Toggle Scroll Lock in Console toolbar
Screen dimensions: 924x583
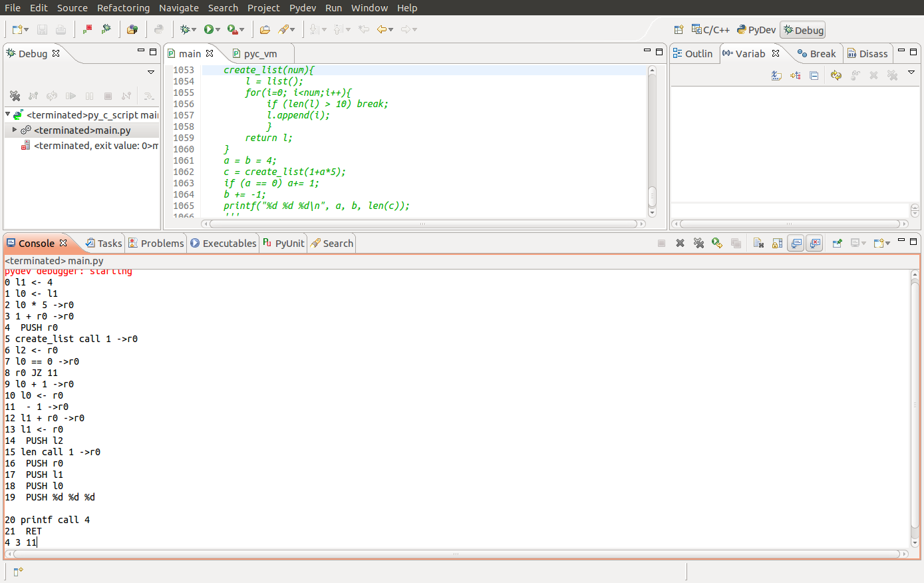[777, 244]
